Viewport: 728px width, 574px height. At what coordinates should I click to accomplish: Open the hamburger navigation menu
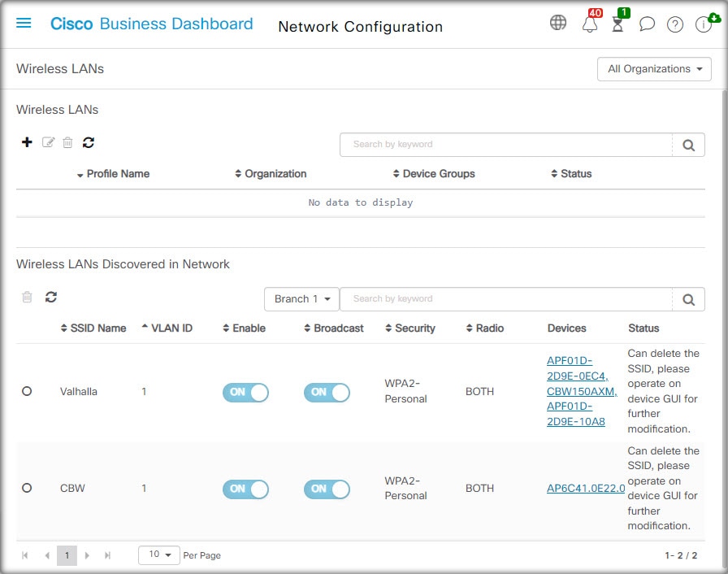(x=24, y=24)
